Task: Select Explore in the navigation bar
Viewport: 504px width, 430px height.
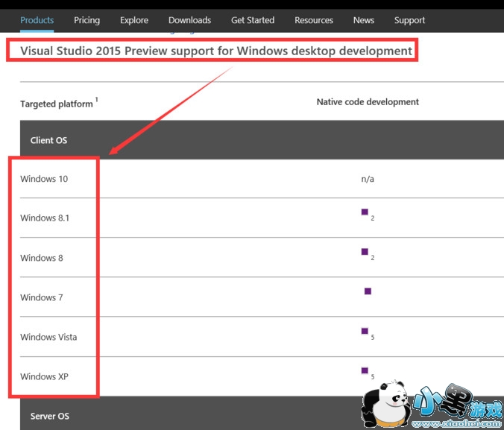Action: pos(134,20)
